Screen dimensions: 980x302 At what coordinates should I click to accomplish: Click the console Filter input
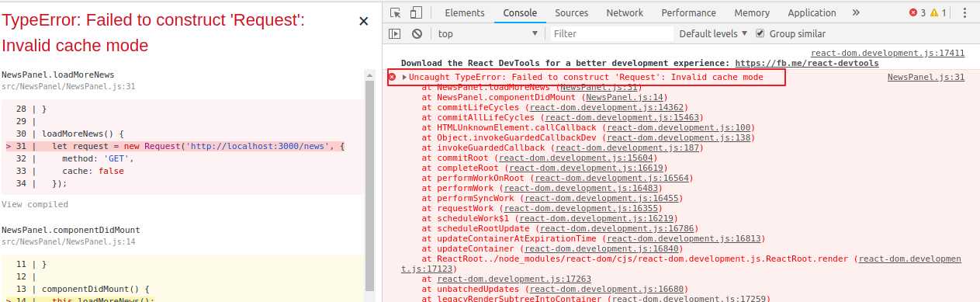tap(611, 33)
